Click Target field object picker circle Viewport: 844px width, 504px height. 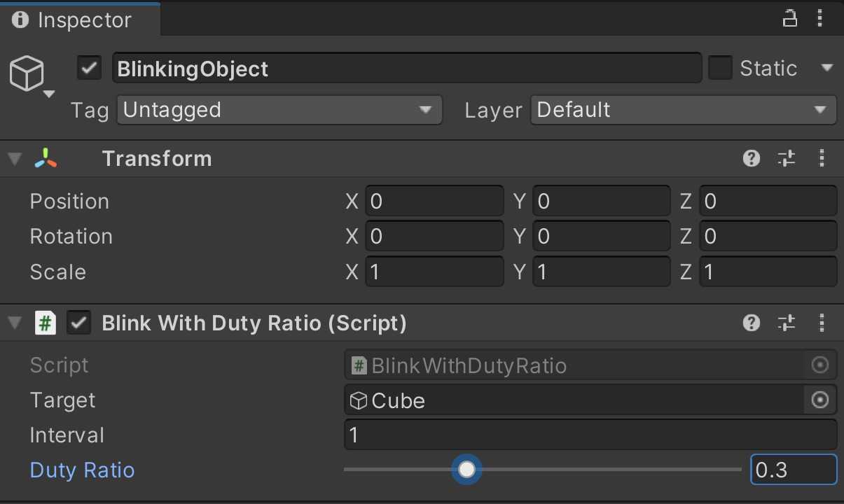(x=819, y=400)
